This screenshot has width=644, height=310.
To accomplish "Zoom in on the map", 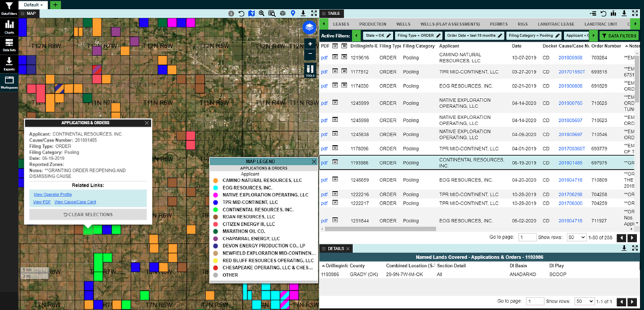I will (x=309, y=43).
